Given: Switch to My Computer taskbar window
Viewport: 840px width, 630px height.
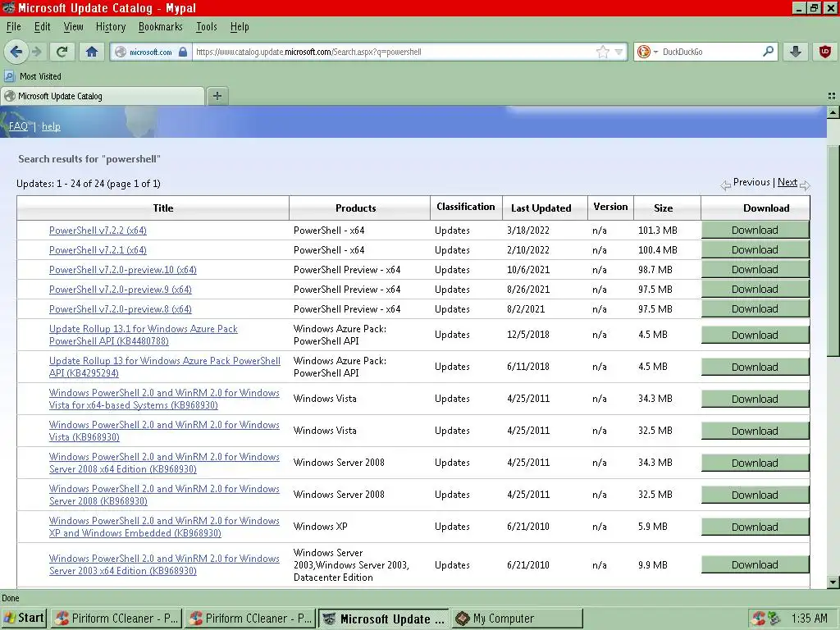Looking at the screenshot, I should pos(517,619).
